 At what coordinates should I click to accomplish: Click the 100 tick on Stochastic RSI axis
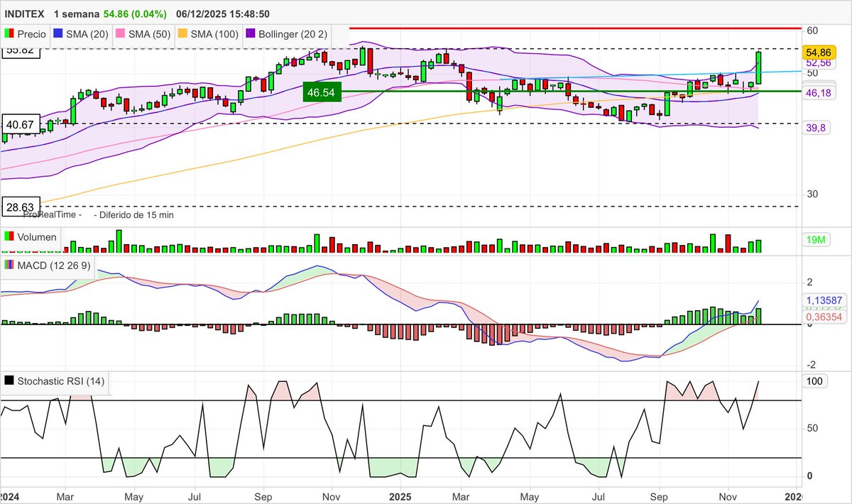[x=815, y=381]
